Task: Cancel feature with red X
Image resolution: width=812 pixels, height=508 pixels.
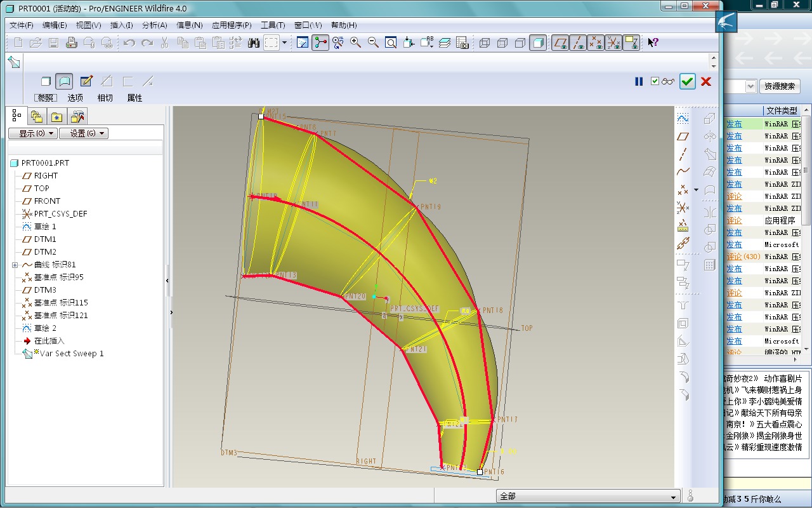Action: (706, 81)
